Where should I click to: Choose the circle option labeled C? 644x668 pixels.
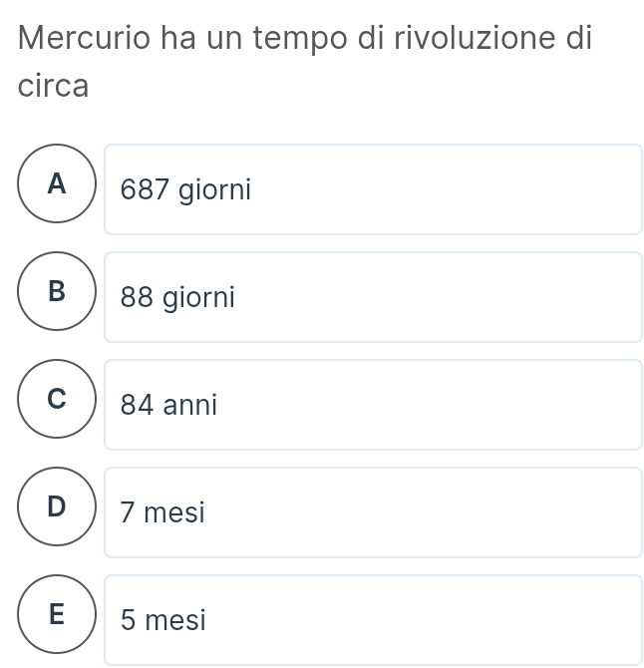57,399
